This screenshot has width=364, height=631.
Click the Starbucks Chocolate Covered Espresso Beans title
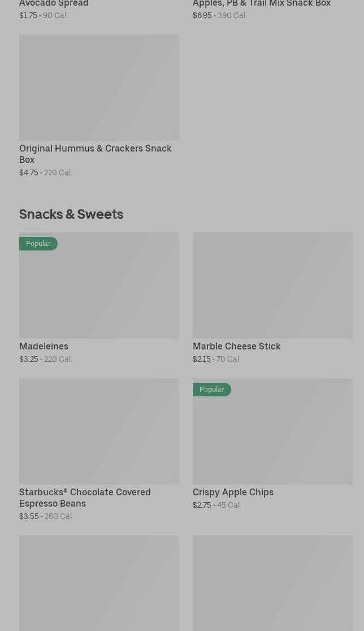(x=85, y=498)
